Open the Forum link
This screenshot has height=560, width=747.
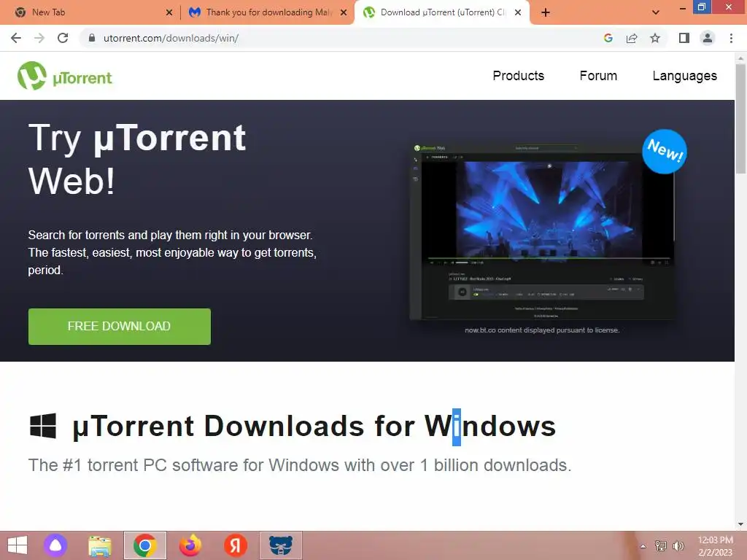click(598, 76)
